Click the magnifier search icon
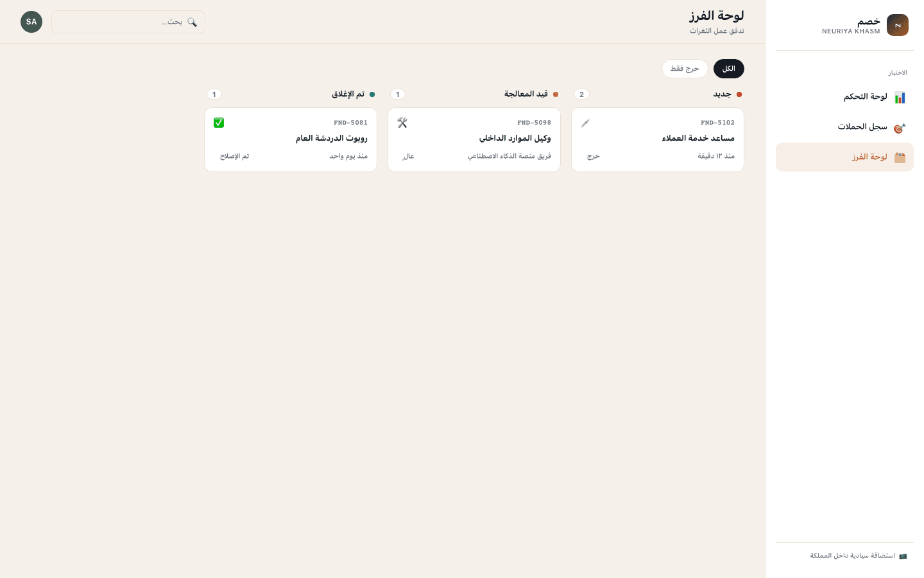This screenshot has height=578, width=924. tap(192, 22)
